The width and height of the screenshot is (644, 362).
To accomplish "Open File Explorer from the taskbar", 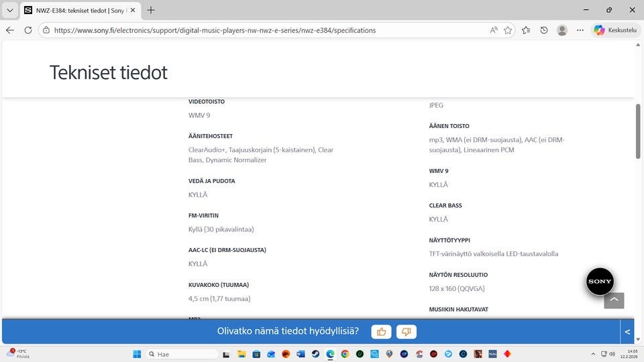I will (241, 354).
